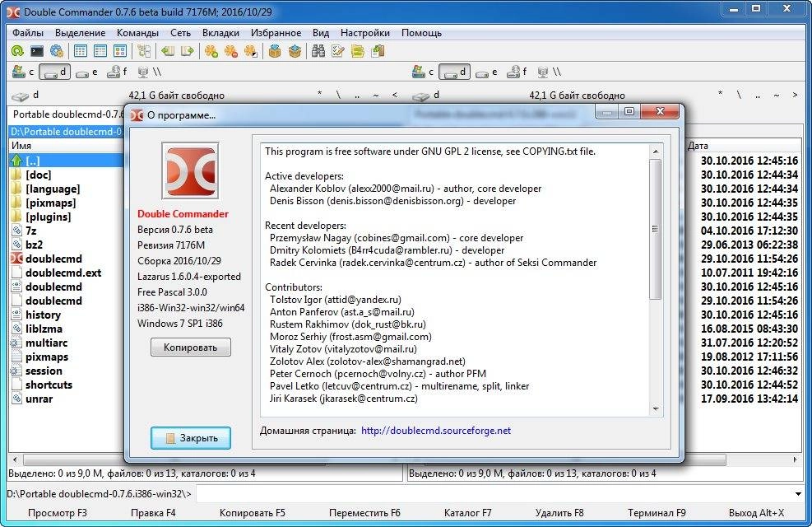Switch to thumbnails view in the toolbar

click(x=119, y=51)
